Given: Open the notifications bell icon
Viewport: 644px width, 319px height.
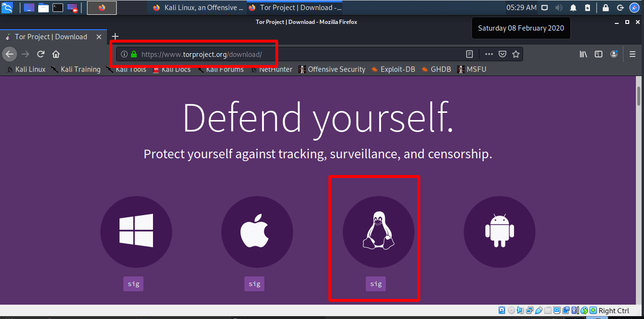Looking at the screenshot, I should (573, 8).
